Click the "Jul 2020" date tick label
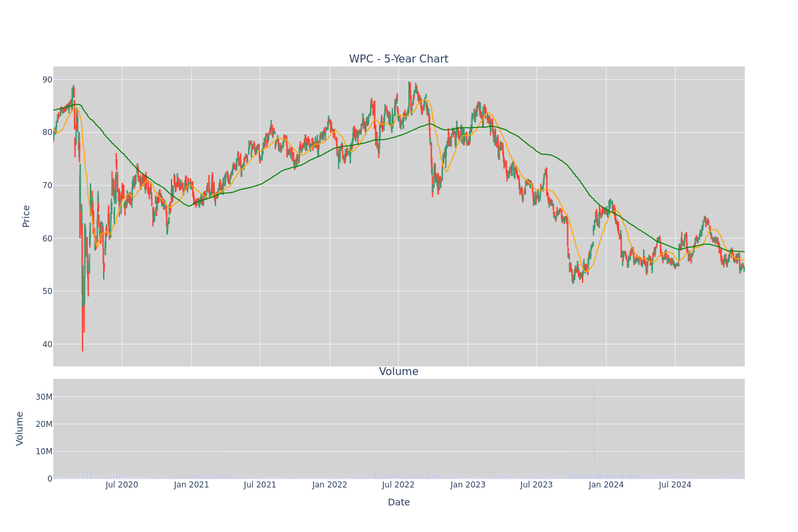Screen dimensions: 798x532 pyautogui.click(x=122, y=485)
